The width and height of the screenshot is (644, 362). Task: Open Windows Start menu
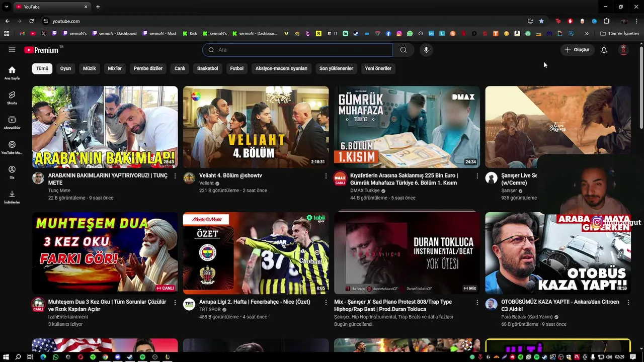click(6, 357)
